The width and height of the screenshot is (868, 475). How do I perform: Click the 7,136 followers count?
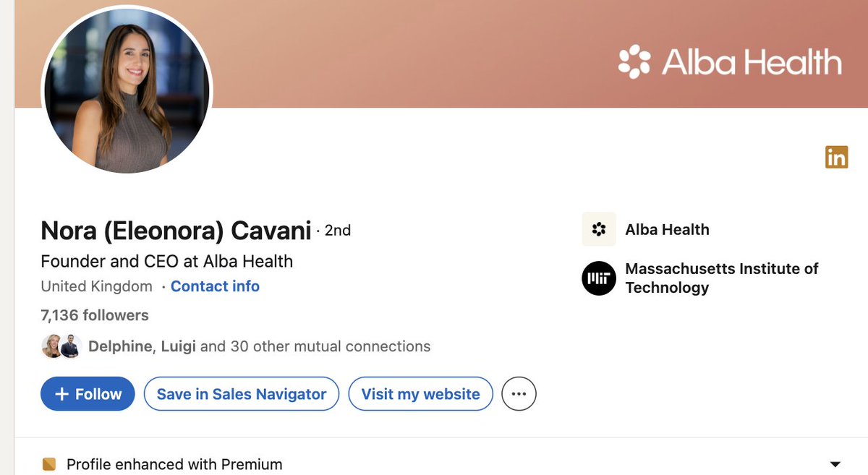95,315
